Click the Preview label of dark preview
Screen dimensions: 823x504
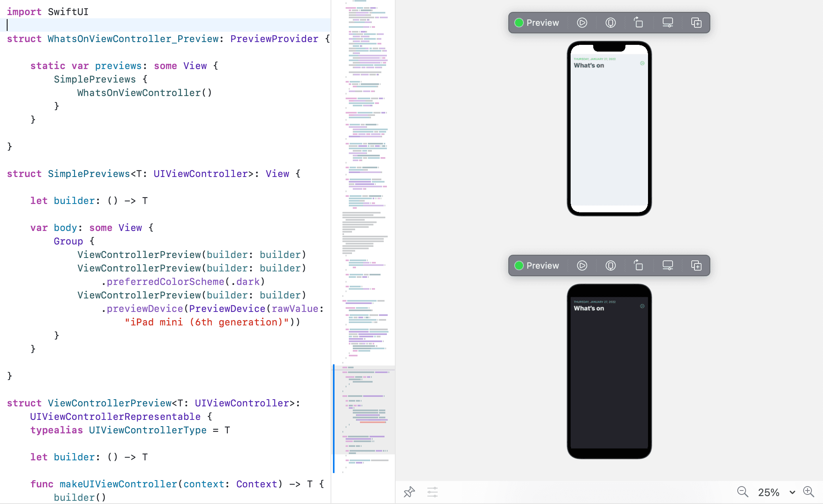pos(542,265)
